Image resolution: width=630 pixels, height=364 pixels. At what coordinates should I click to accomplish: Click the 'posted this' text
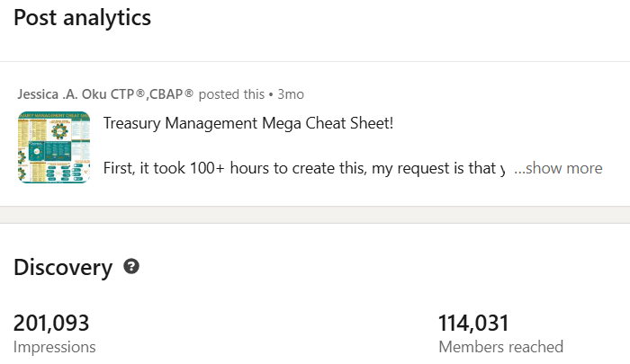pyautogui.click(x=231, y=94)
